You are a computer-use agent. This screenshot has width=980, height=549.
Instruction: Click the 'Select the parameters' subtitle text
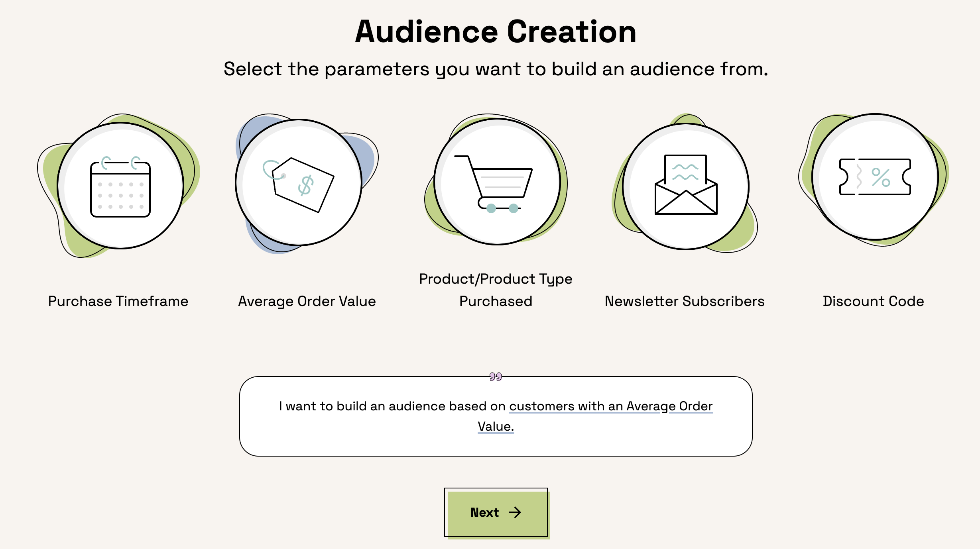[496, 69]
